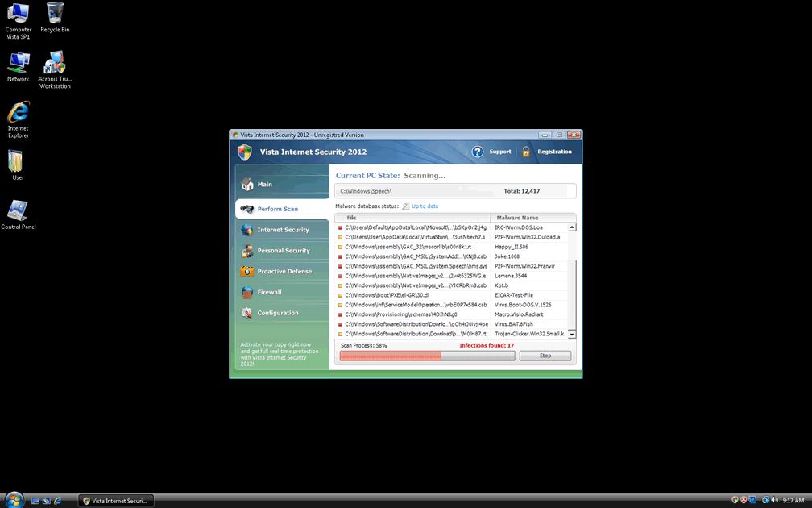Image resolution: width=812 pixels, height=508 pixels.
Task: Select the EICAR-Test-File infection row
Action: click(x=451, y=295)
